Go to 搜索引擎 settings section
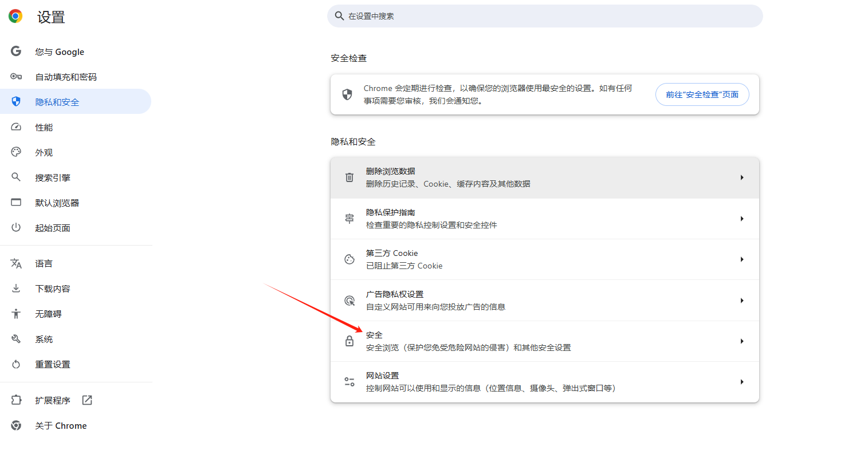The image size is (868, 470). [x=76, y=177]
